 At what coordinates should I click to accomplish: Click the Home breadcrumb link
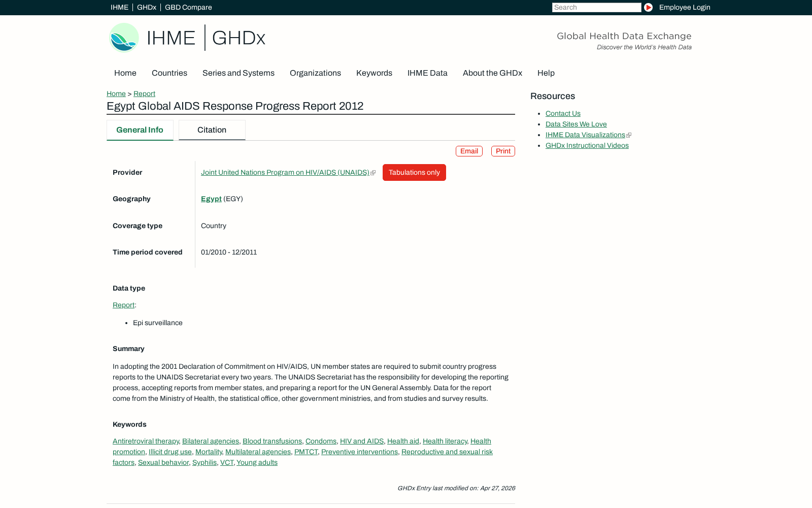(x=116, y=93)
